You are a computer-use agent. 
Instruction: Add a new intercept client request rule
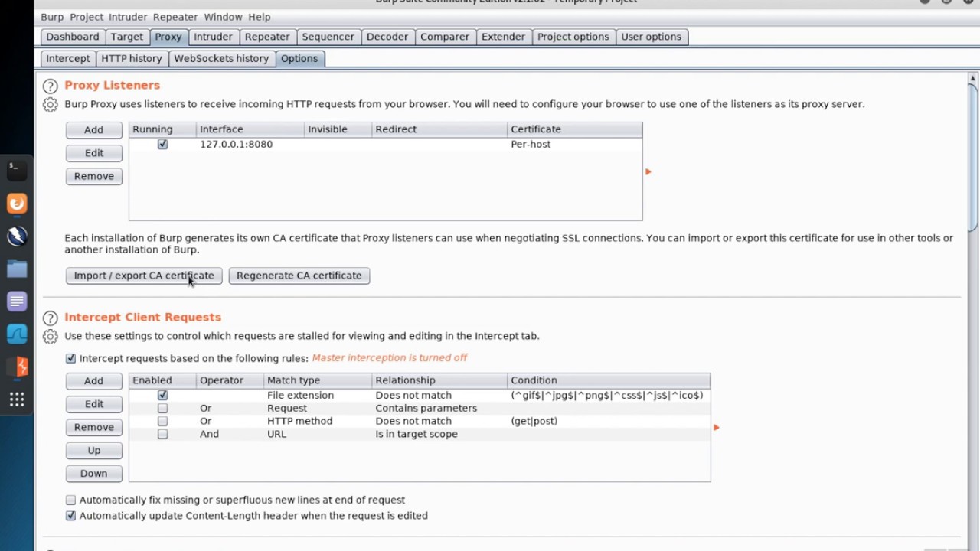click(93, 381)
